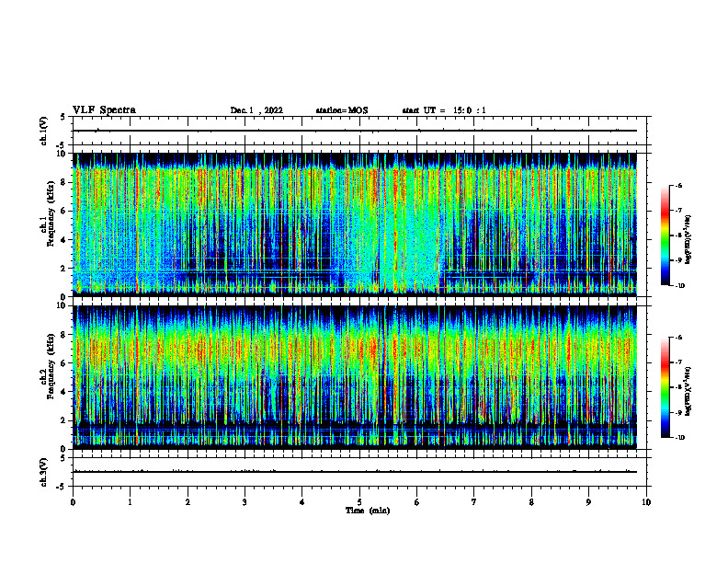Viewport: 728px width, 563px height.
Task: Click the ch.1 spectrogram panel
Action: (x=355, y=224)
